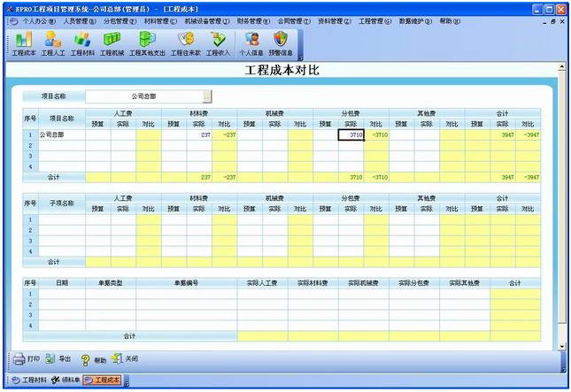Open the 工程机械 toolbar icon
571x392 pixels.
click(x=112, y=43)
